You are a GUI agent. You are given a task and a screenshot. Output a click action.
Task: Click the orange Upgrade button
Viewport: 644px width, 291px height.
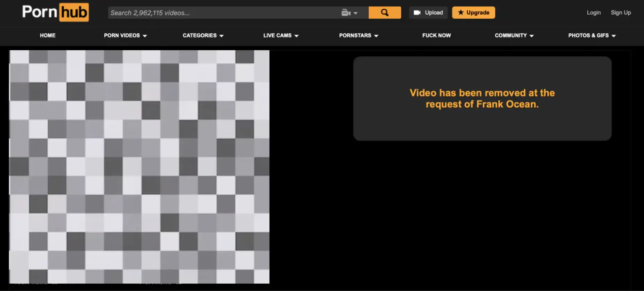[473, 13]
